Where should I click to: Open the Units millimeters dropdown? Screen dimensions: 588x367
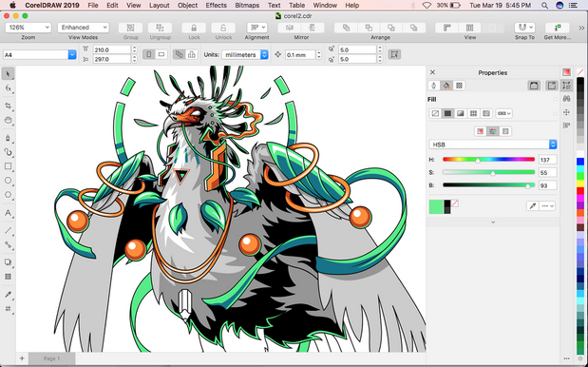(245, 55)
